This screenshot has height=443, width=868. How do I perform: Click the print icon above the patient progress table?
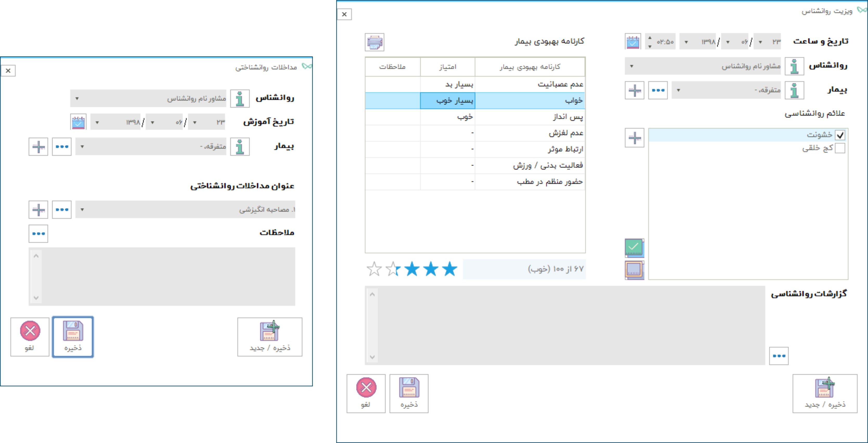374,42
